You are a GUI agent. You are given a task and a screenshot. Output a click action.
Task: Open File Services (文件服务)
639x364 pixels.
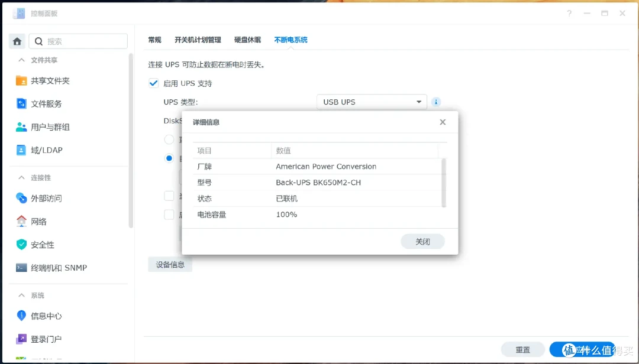[39, 104]
